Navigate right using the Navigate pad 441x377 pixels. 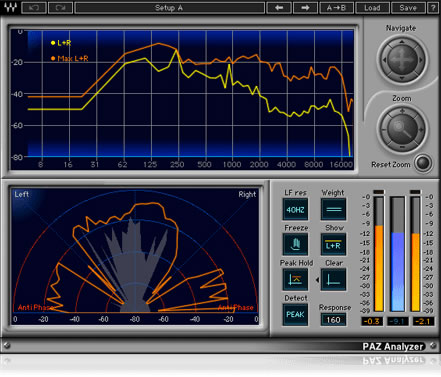[x=420, y=60]
